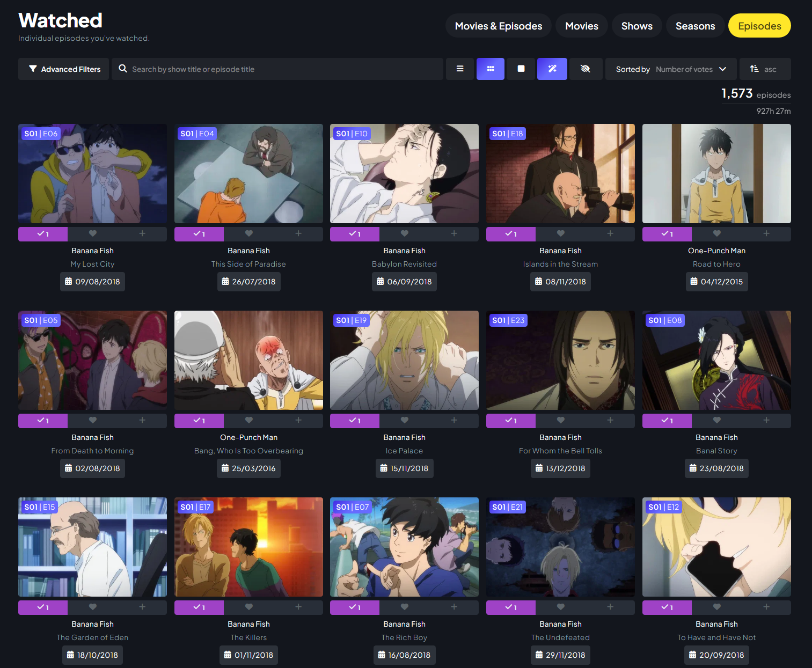Open the My Lost City episode thumbnail
Screen dimensions: 812x668
tap(92, 174)
